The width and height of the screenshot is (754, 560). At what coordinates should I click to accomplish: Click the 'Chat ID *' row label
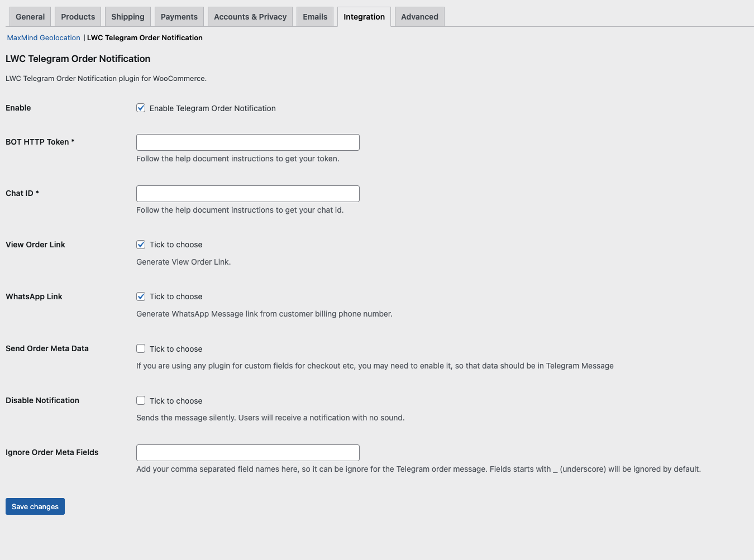pyautogui.click(x=22, y=193)
